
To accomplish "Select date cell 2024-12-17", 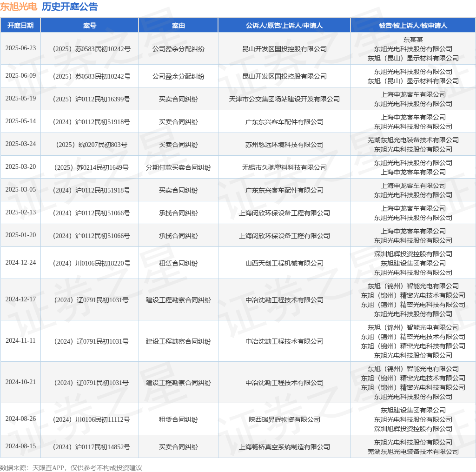I will 20,299.
